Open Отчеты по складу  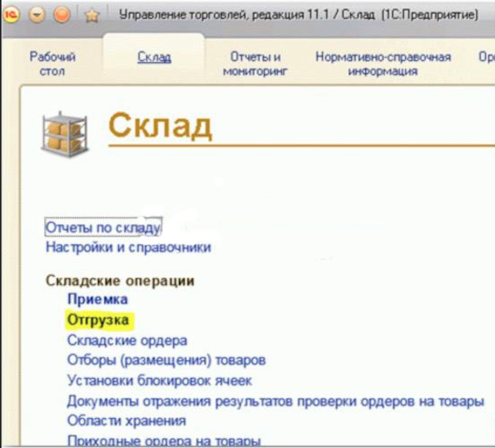[x=103, y=229]
